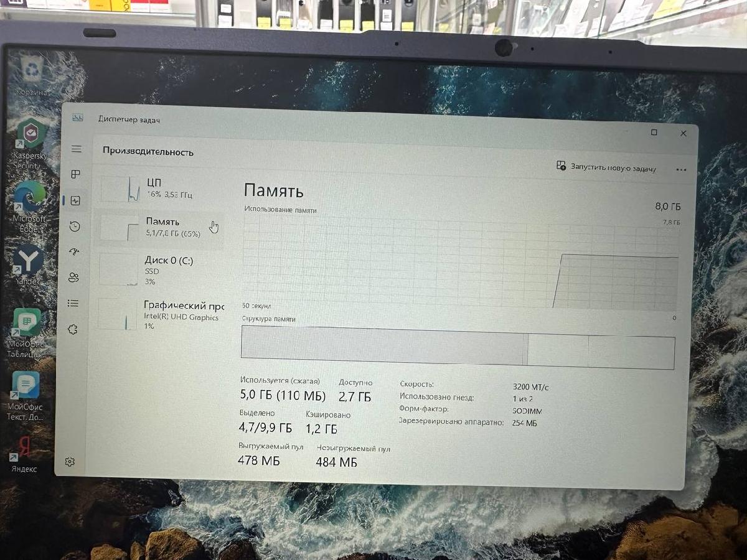Switch to the Users sidebar icon
Screen dimensions: 747x560
click(74, 278)
